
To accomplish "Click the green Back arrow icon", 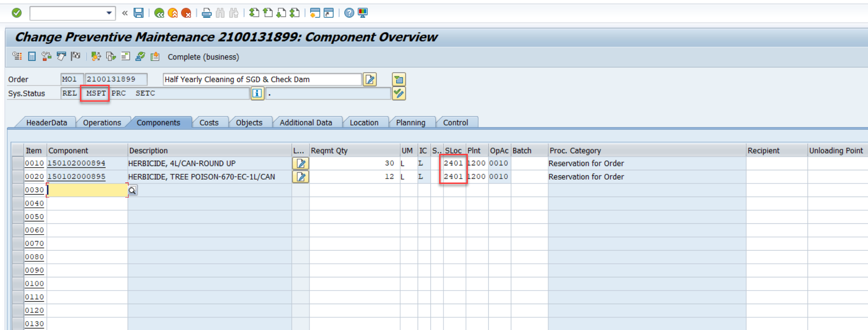I will (159, 13).
